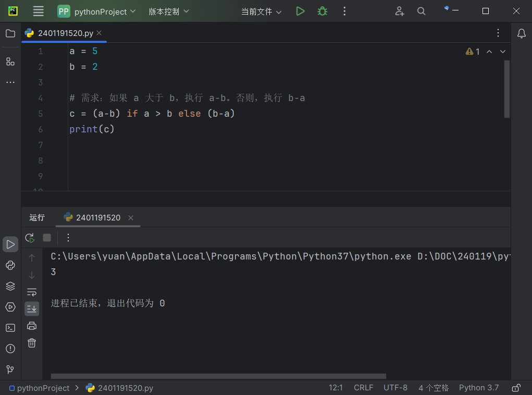Viewport: 532px width, 395px height.
Task: Start debugging with the bug icon
Action: [323, 11]
